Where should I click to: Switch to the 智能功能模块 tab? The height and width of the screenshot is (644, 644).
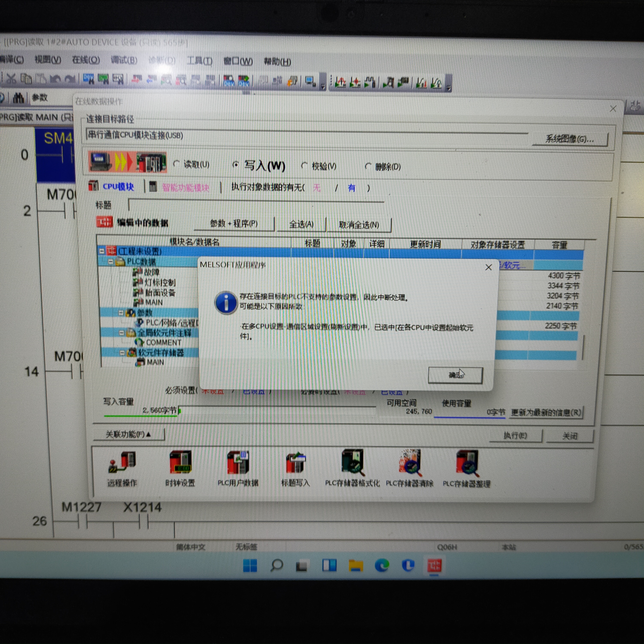(185, 188)
